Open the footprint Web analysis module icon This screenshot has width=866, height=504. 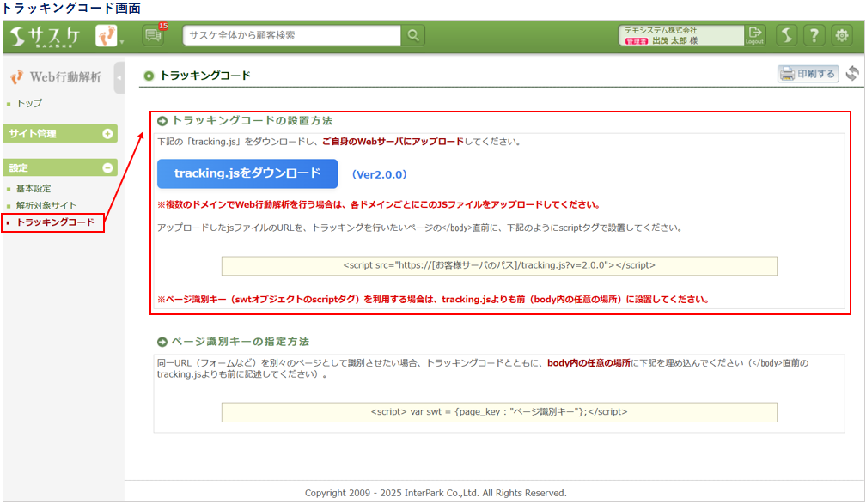coord(106,36)
